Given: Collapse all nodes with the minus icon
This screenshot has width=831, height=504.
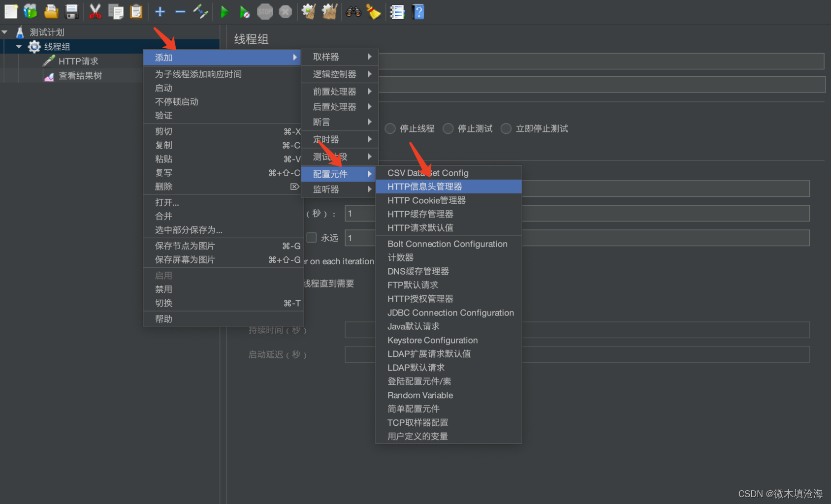Looking at the screenshot, I should pyautogui.click(x=180, y=11).
